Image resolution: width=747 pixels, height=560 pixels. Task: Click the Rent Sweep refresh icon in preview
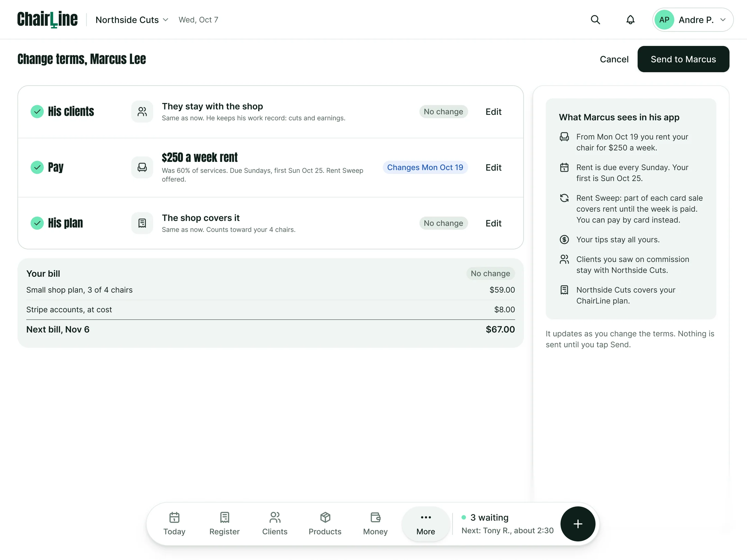(564, 198)
